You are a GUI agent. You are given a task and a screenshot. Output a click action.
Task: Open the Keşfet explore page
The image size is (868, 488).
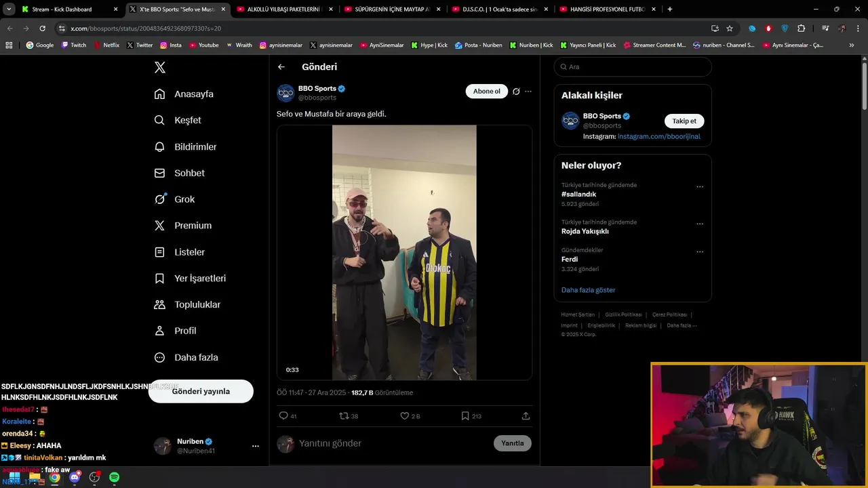[x=178, y=120]
